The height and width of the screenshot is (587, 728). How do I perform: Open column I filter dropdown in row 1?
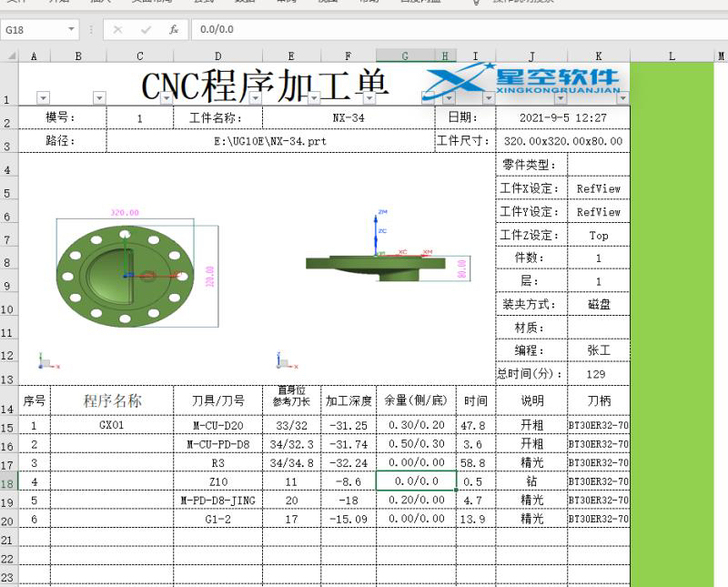[x=488, y=98]
